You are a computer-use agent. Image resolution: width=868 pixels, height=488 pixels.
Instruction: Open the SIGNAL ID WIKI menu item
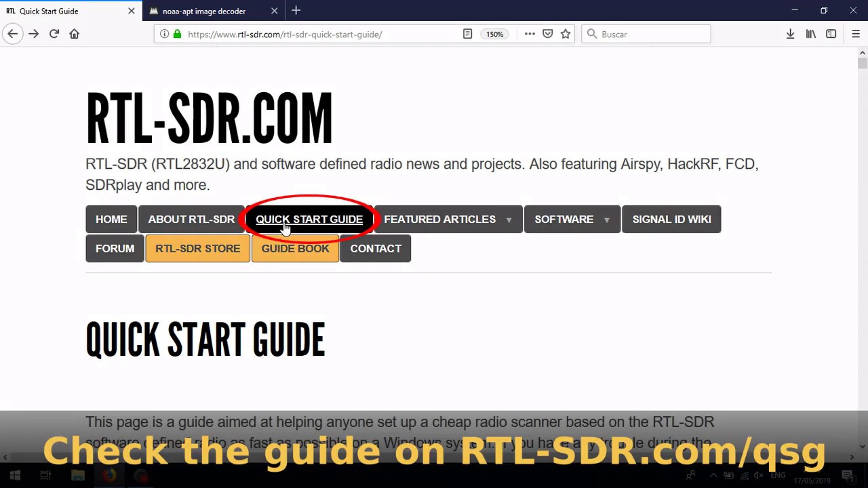[x=671, y=220]
